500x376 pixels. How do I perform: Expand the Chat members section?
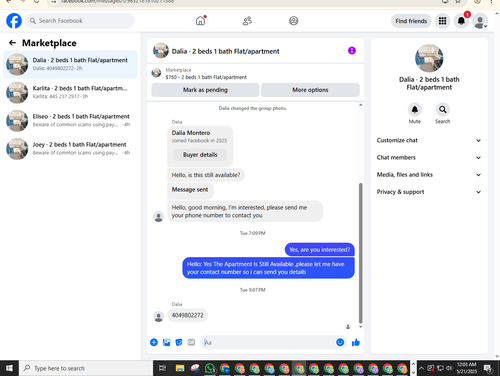click(429, 158)
